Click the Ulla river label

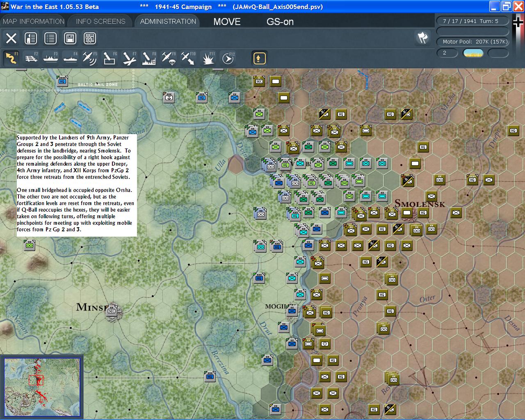click(220, 165)
